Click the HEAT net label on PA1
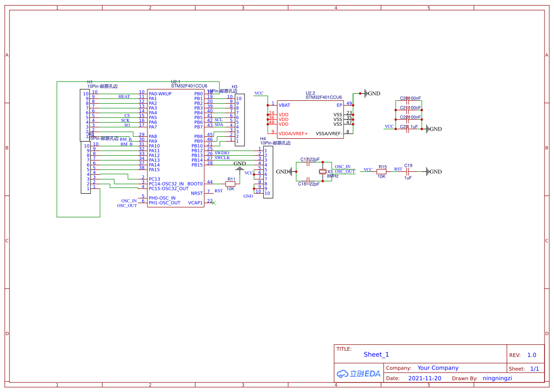 [x=124, y=97]
